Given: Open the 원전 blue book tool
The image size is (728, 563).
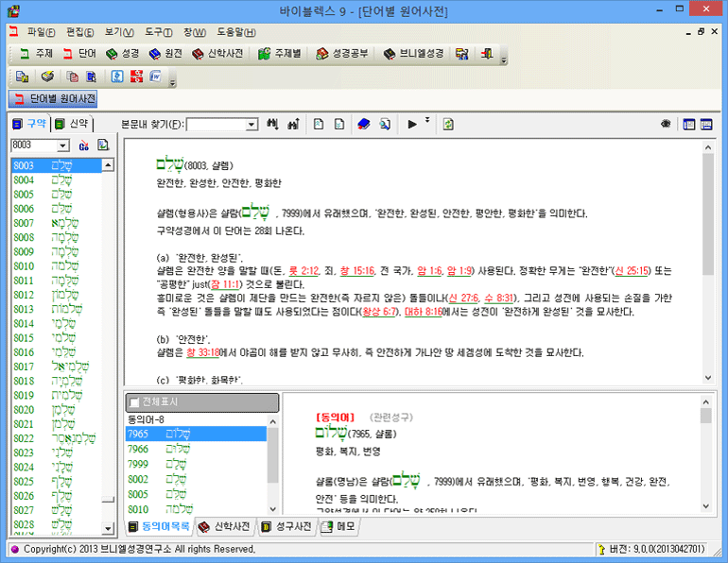Looking at the screenshot, I should pyautogui.click(x=165, y=54).
